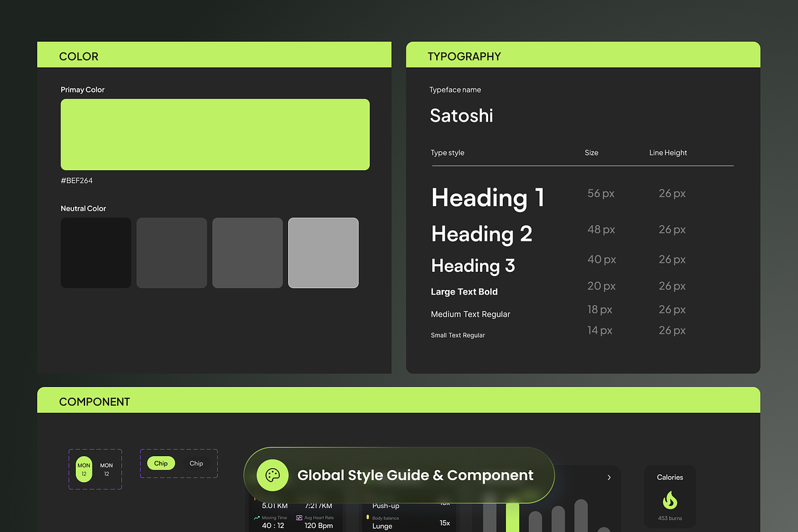The height and width of the screenshot is (532, 798).
Task: Click the Calories flame icon
Action: click(670, 500)
